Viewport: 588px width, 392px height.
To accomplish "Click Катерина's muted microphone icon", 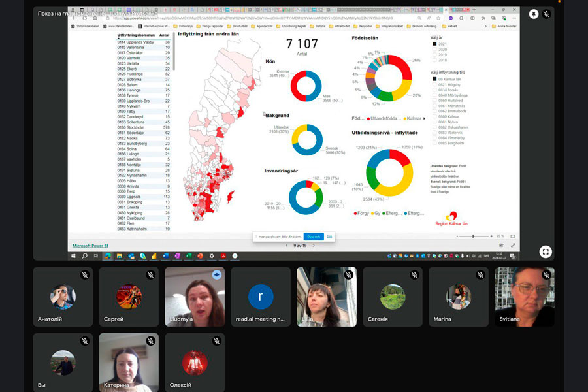I will (151, 341).
